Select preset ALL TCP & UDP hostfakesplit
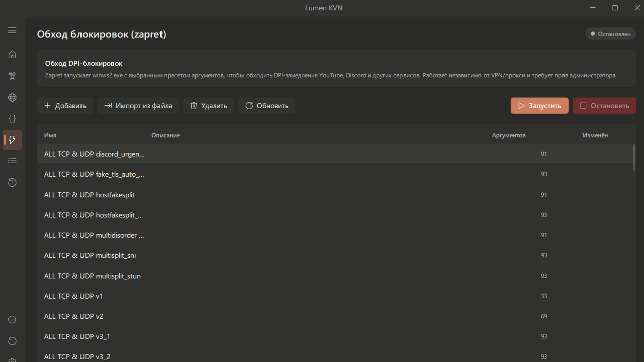 336,195
